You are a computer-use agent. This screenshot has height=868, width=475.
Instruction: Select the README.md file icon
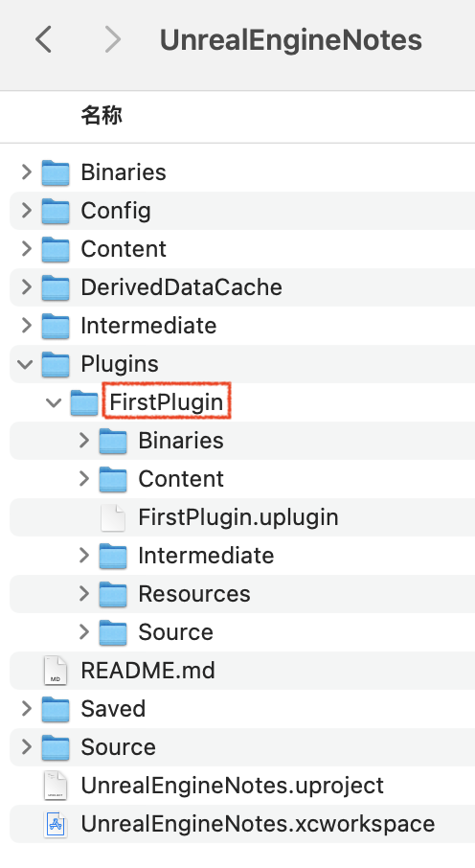point(56,671)
